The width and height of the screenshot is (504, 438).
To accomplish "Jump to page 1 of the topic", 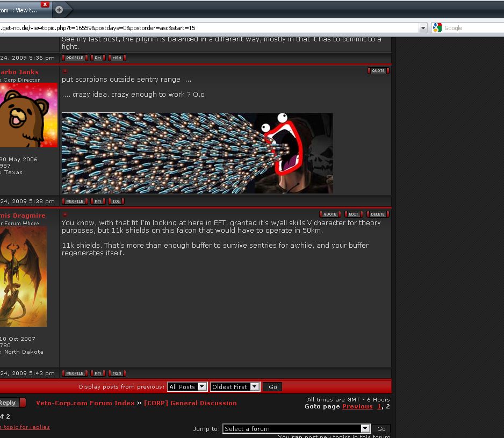I will pos(379,406).
